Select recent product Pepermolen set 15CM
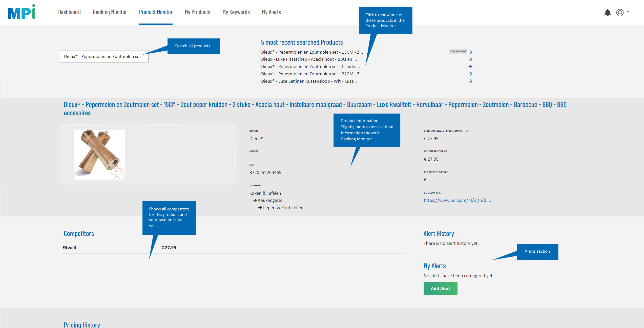This screenshot has width=644, height=328. coord(312,52)
